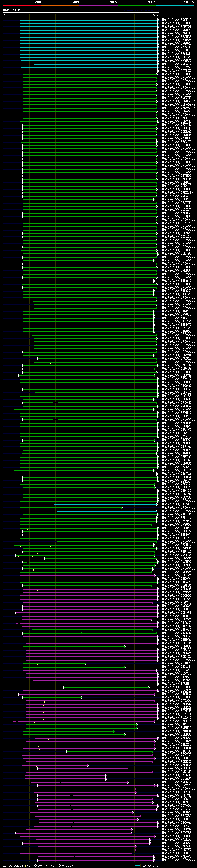This screenshot has width=197, height=868.
Task: Open hit UniRef100_B9GEJ5
Action: click(176, 20)
